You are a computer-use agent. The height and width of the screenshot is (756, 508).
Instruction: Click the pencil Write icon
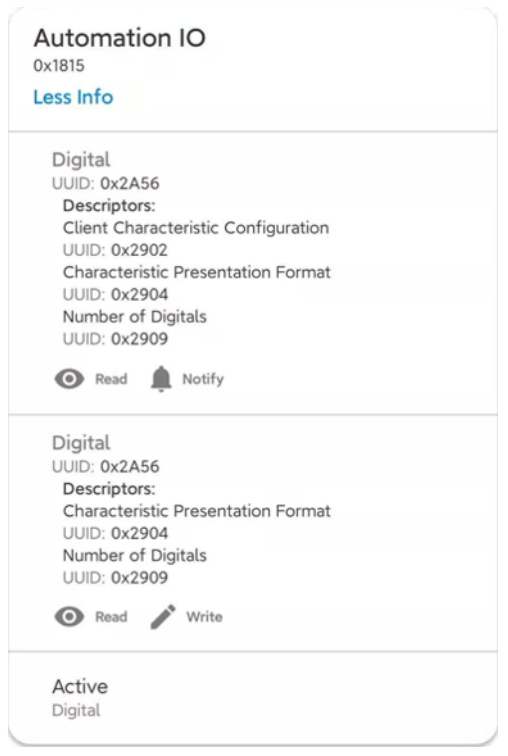pos(163,617)
